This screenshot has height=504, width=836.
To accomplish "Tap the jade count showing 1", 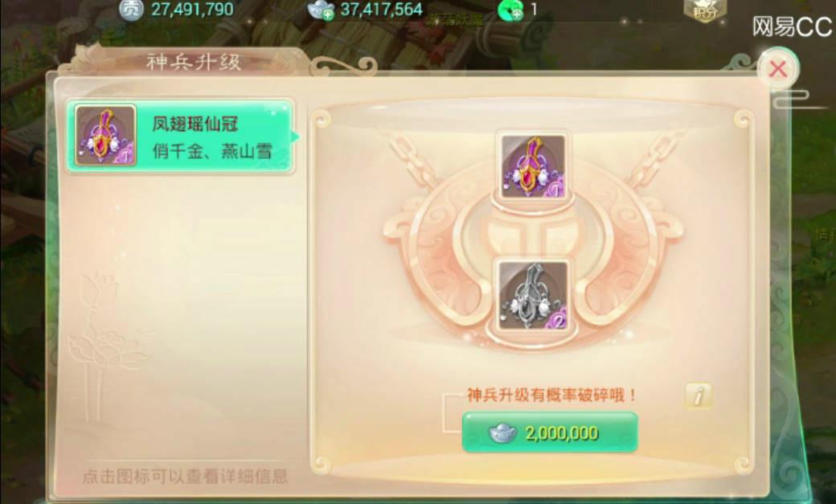I will pos(534,10).
